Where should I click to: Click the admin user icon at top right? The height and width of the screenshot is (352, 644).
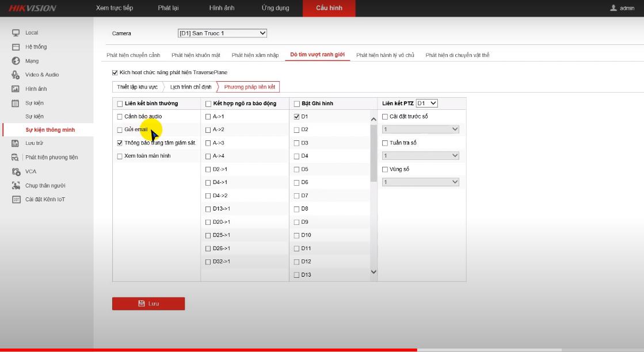(613, 8)
